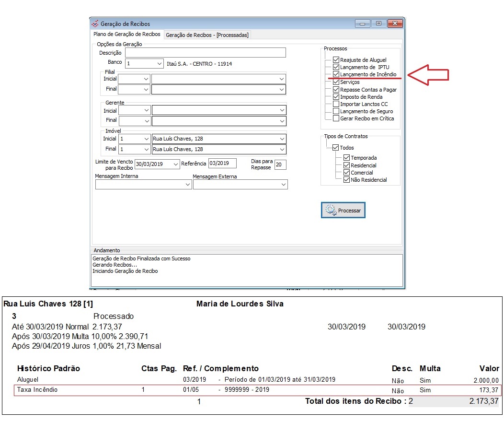Minimize the Geração de Recibos window
This screenshot has width=504, height=422.
click(x=362, y=23)
